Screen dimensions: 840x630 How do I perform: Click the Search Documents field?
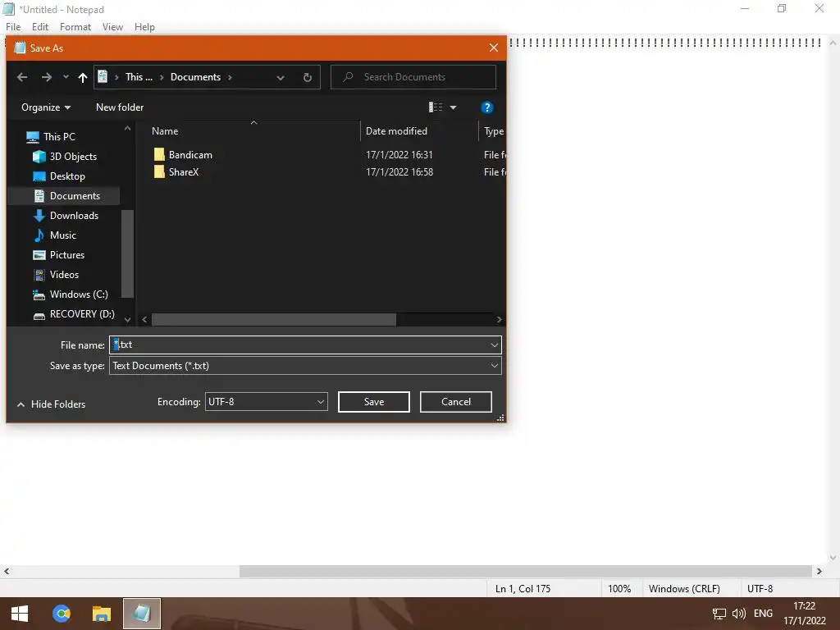(413, 77)
